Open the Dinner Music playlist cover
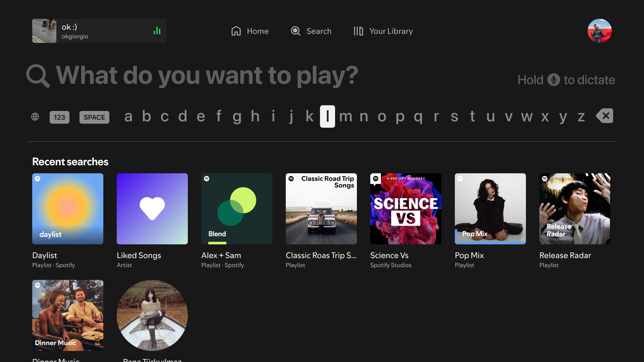Screen dimensions: 644x362 coord(68,315)
